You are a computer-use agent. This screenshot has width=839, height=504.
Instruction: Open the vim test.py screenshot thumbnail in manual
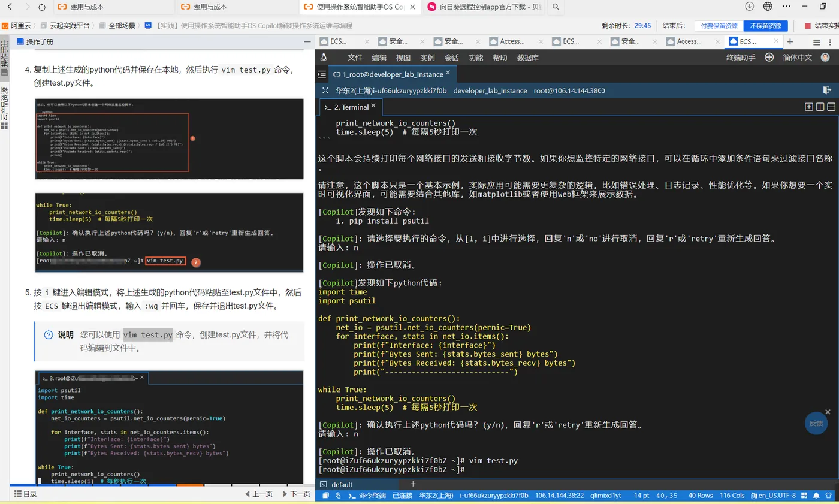click(170, 232)
